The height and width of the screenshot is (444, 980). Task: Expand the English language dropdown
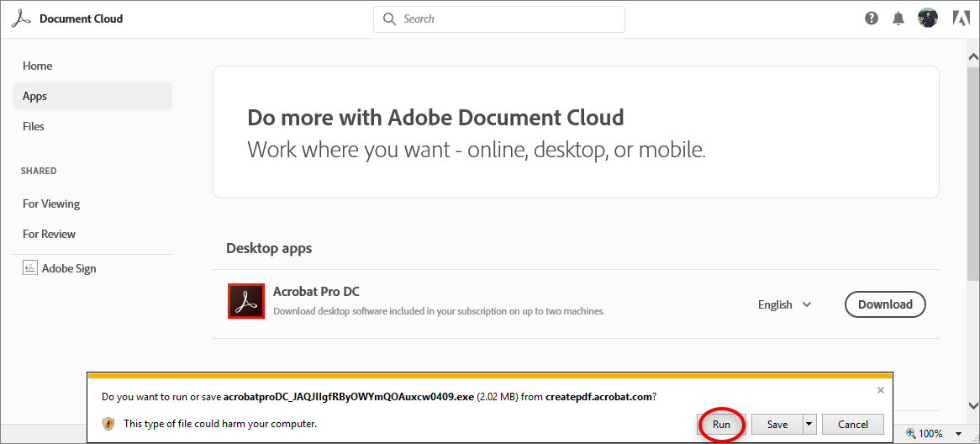(x=784, y=304)
